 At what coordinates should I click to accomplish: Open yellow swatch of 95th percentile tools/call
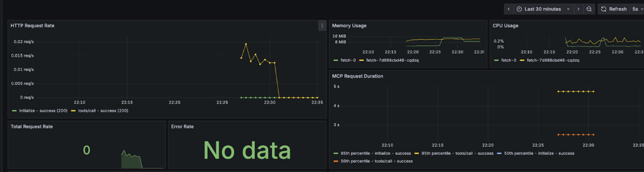[x=417, y=153]
